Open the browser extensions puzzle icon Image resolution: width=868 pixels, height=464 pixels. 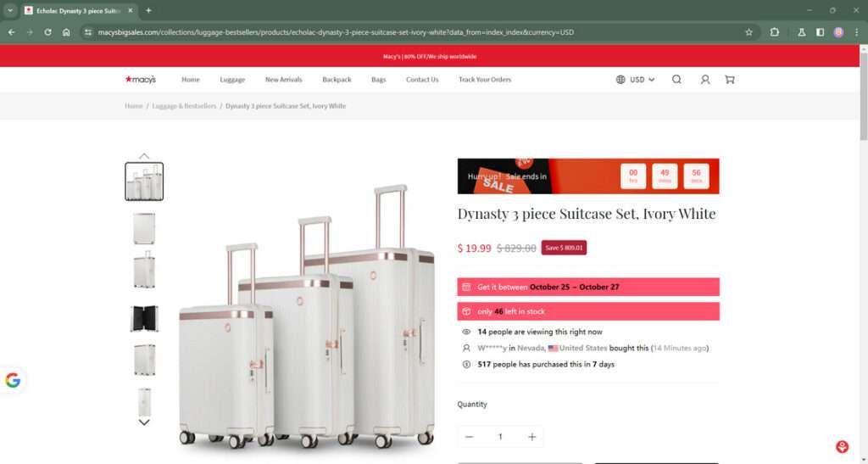tap(775, 32)
